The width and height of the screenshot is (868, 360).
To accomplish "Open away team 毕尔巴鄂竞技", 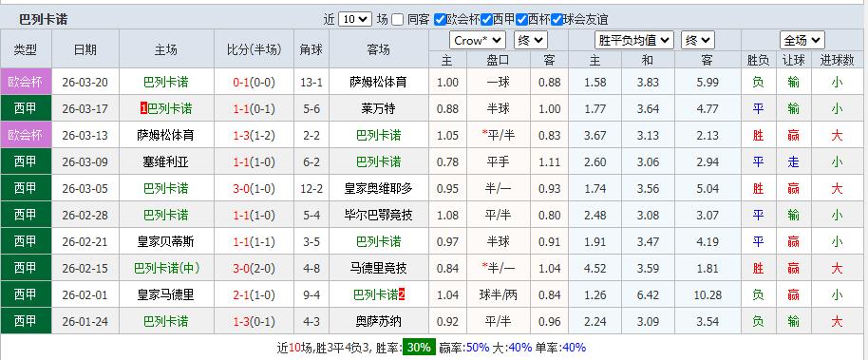I will [x=379, y=216].
